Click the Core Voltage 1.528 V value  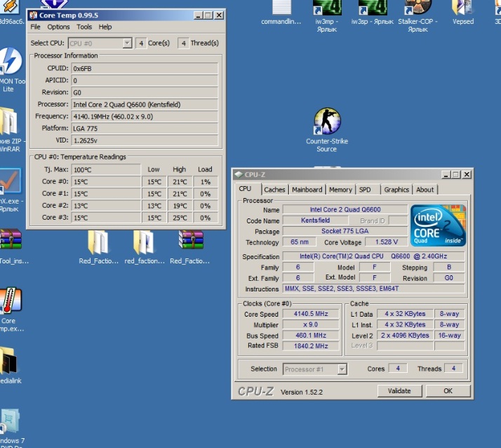(x=387, y=242)
